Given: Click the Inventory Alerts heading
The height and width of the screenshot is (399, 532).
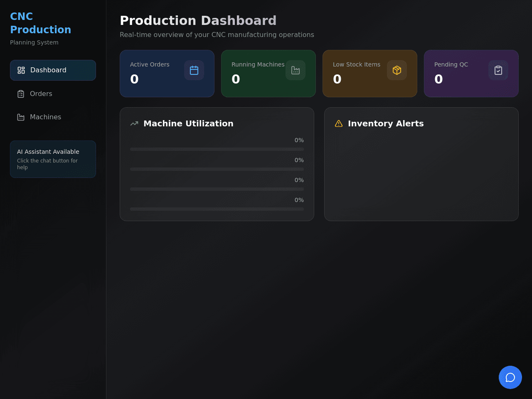Looking at the screenshot, I should coord(386,123).
